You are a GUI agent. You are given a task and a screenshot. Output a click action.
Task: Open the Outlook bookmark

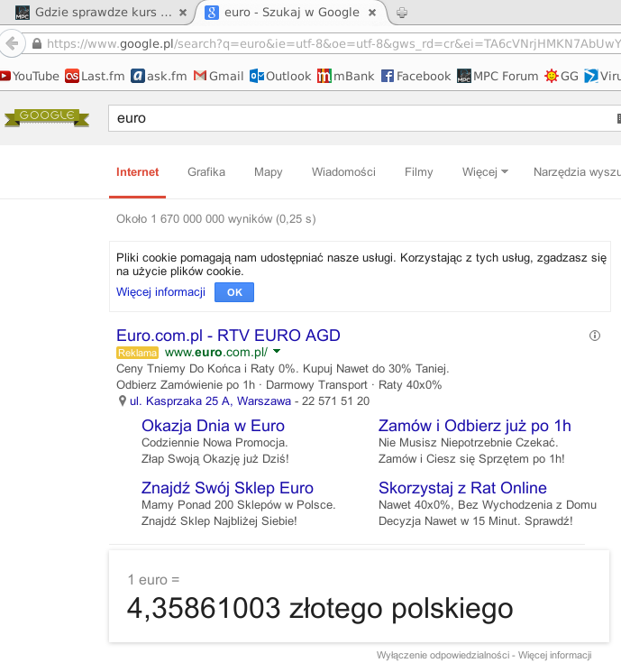click(280, 77)
